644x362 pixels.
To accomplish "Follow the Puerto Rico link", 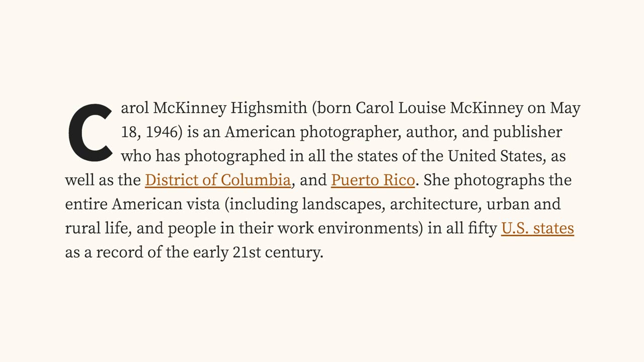I will coord(373,180).
